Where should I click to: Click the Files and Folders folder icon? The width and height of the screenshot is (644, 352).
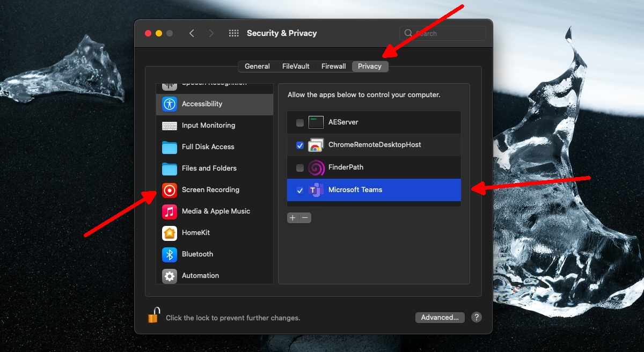pos(170,168)
